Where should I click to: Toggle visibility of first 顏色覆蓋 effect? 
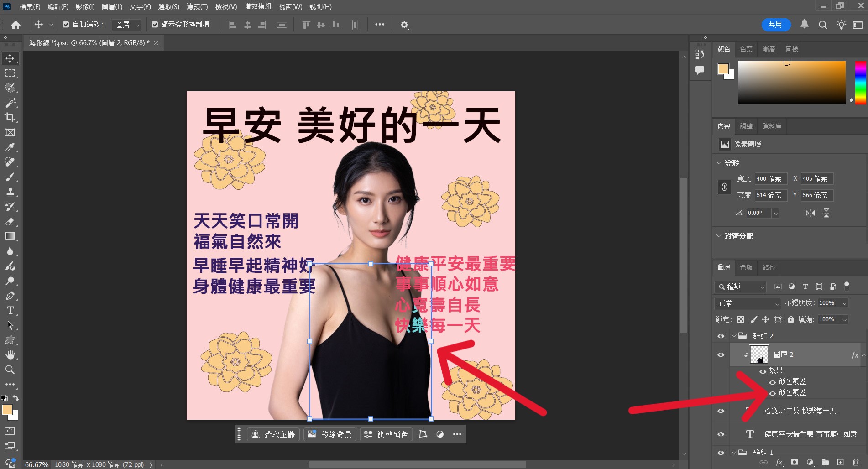point(773,382)
